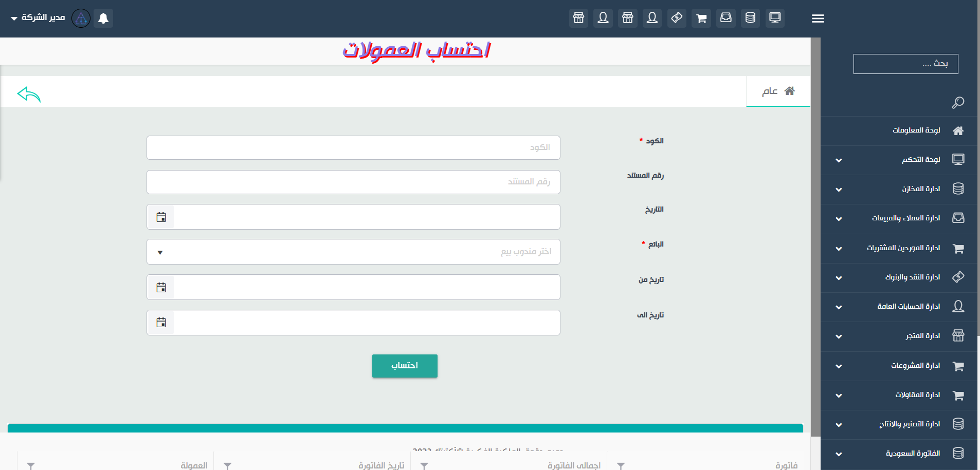This screenshot has width=980, height=470.
Task: Filter the العمولة column
Action: (31, 466)
